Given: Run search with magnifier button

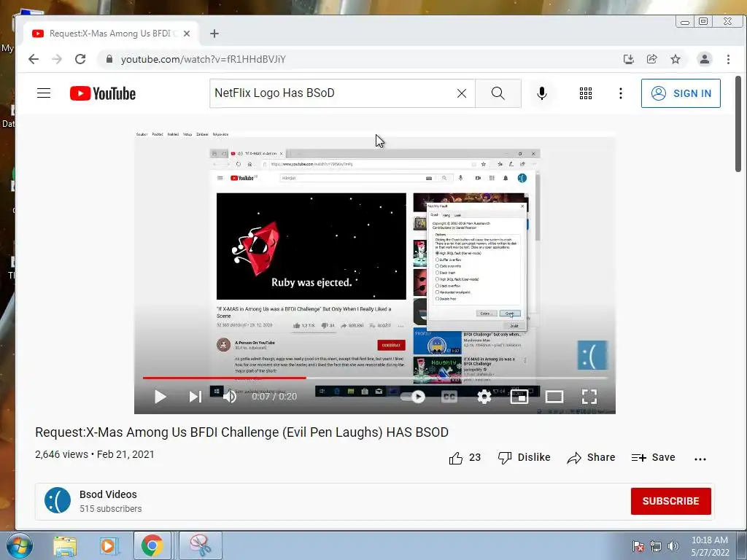Looking at the screenshot, I should [498, 93].
